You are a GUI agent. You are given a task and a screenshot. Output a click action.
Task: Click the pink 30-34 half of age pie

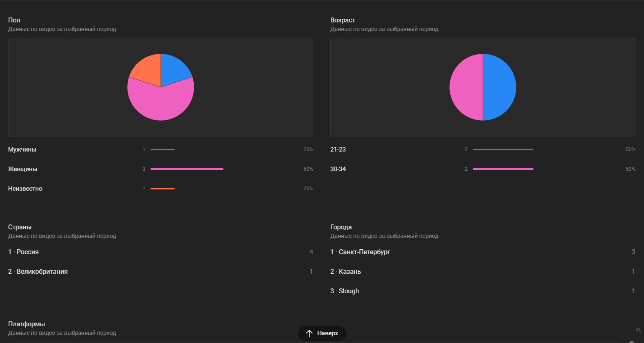pos(466,87)
